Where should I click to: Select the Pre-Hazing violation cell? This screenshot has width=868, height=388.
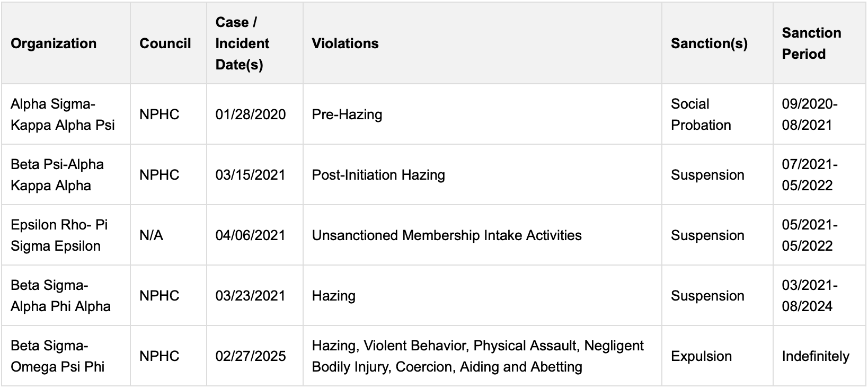347,114
